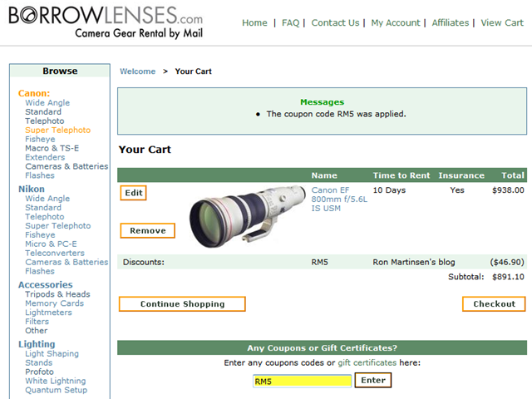
Task: Open the Canon: category heading
Action: pyautogui.click(x=34, y=93)
